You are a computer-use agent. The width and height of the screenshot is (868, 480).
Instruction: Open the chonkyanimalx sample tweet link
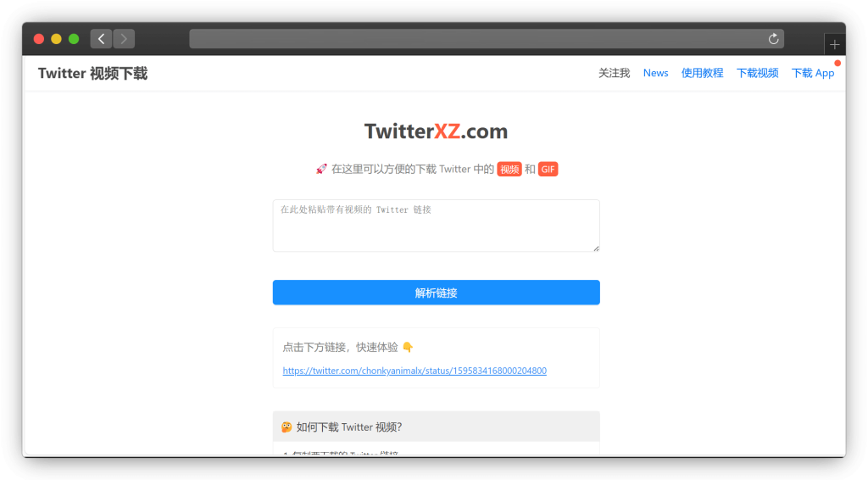click(415, 371)
